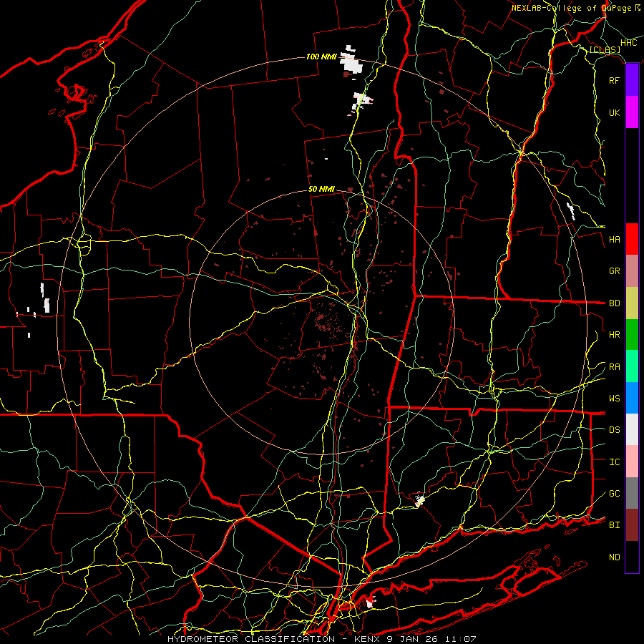
Task: Select the IC light pink legend swatch
Action: 632,462
